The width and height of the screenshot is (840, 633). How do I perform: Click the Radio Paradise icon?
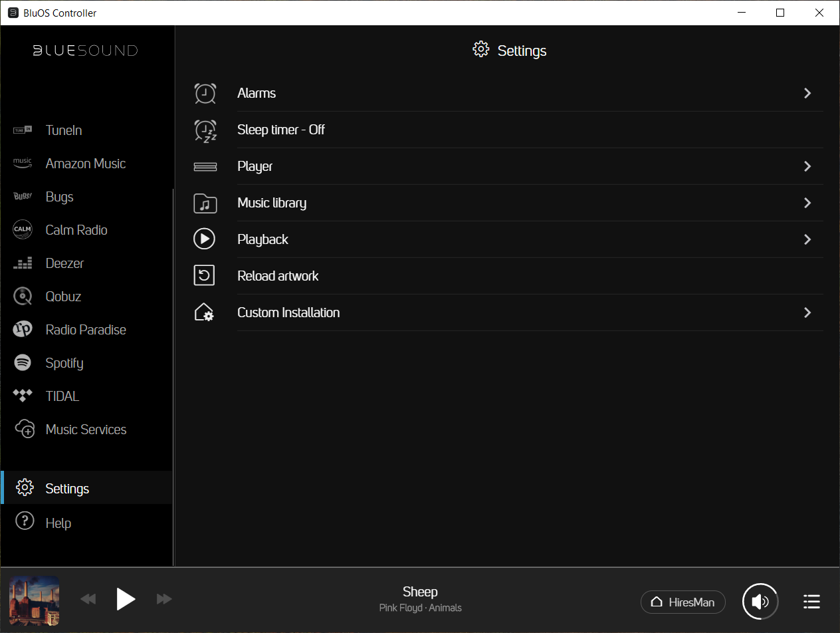(23, 330)
